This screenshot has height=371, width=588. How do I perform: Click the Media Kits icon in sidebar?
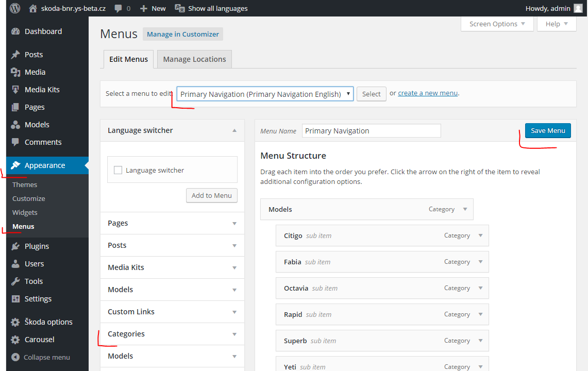(x=15, y=90)
